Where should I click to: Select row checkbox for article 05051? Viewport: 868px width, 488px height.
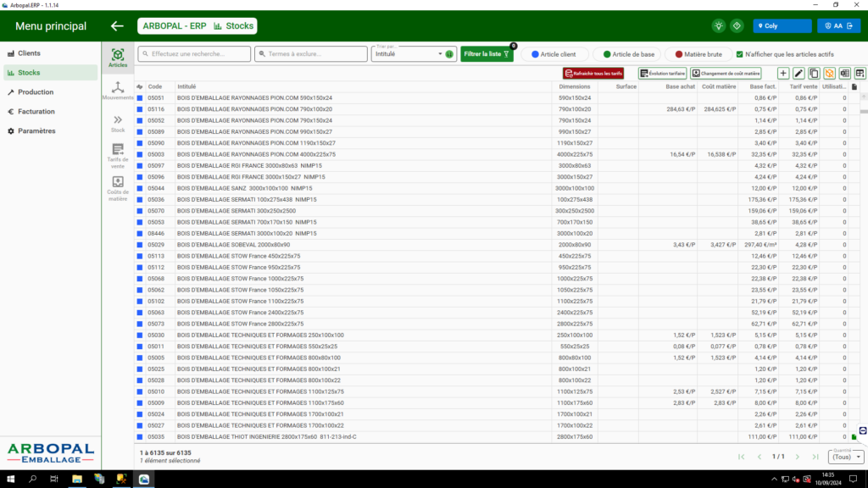point(140,98)
